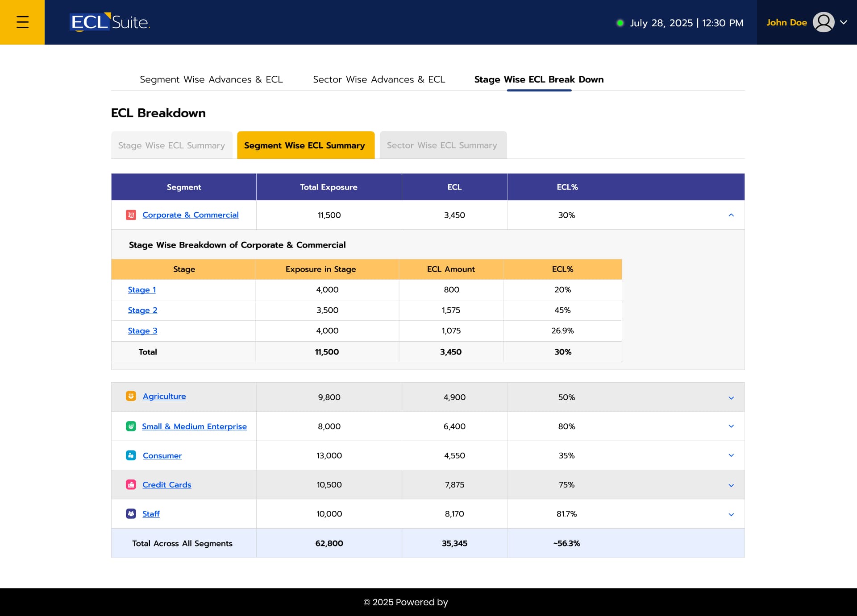Select the Stage Wise ECL Summary tab
Screen dimensions: 857x616
tap(171, 145)
